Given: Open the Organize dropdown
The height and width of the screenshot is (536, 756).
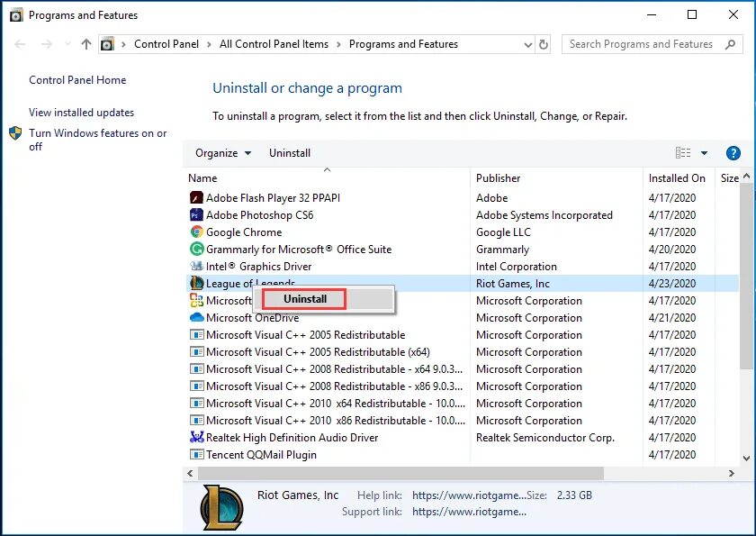Looking at the screenshot, I should pyautogui.click(x=223, y=153).
